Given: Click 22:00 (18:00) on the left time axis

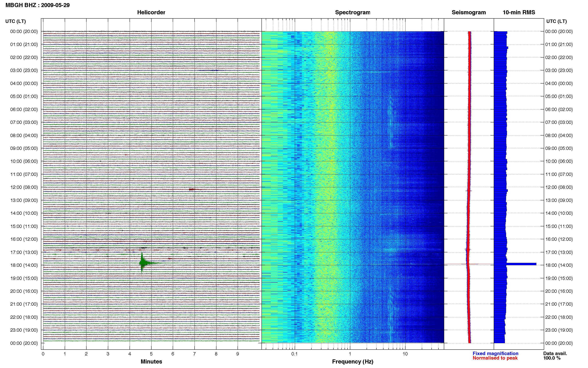Looking at the screenshot, I should point(24,317).
